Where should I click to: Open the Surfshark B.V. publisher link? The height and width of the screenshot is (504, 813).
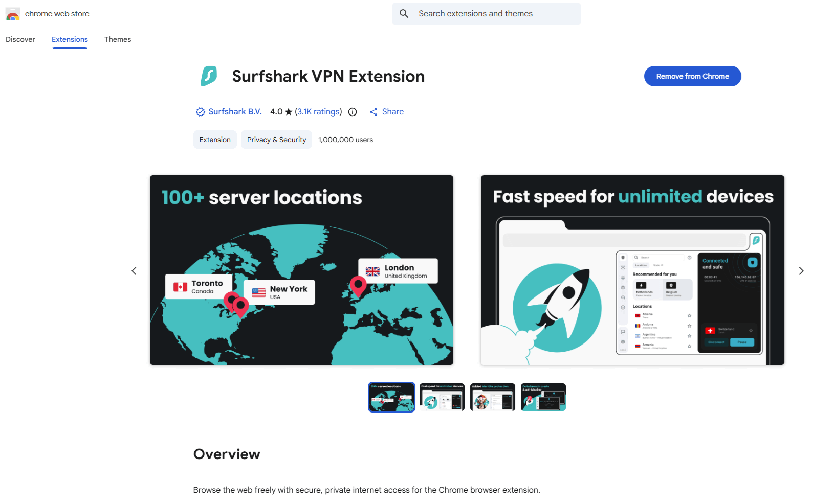[235, 112]
